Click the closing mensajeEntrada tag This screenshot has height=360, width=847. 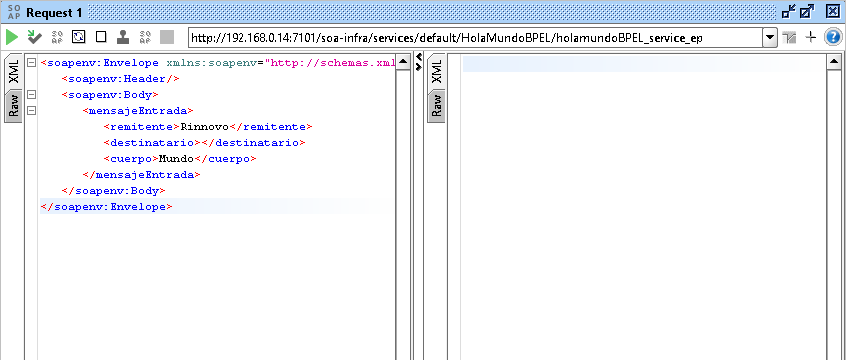[x=142, y=175]
